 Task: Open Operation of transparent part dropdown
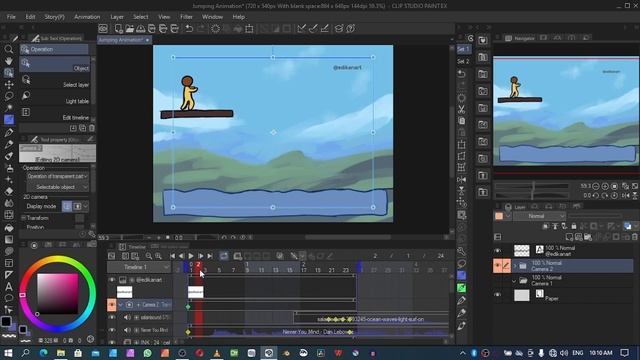pyautogui.click(x=57, y=176)
